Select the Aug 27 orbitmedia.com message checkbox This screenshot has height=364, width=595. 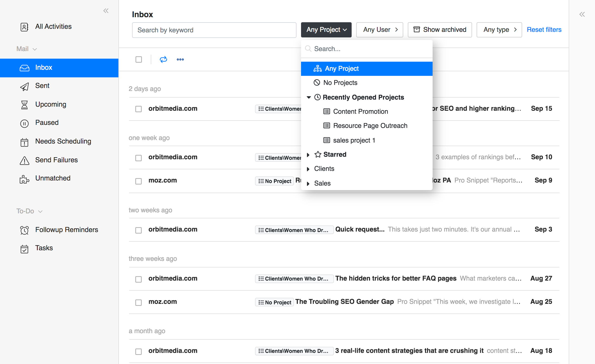tap(138, 279)
